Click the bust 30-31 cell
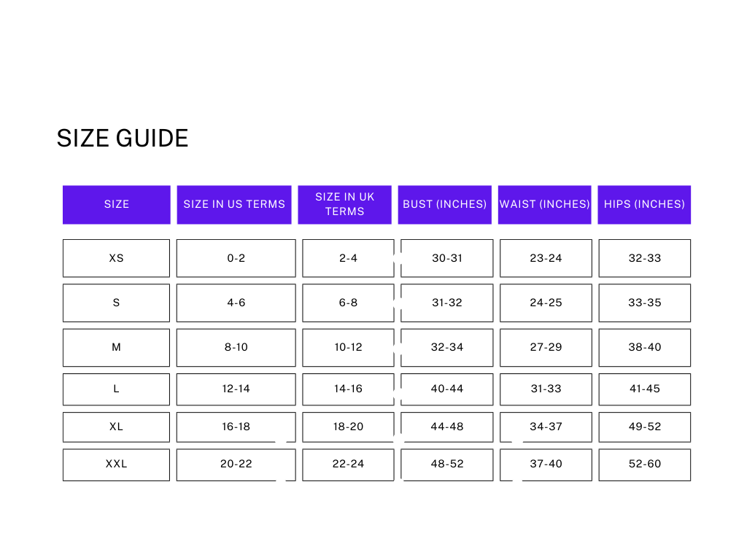The image size is (747, 560). (447, 258)
